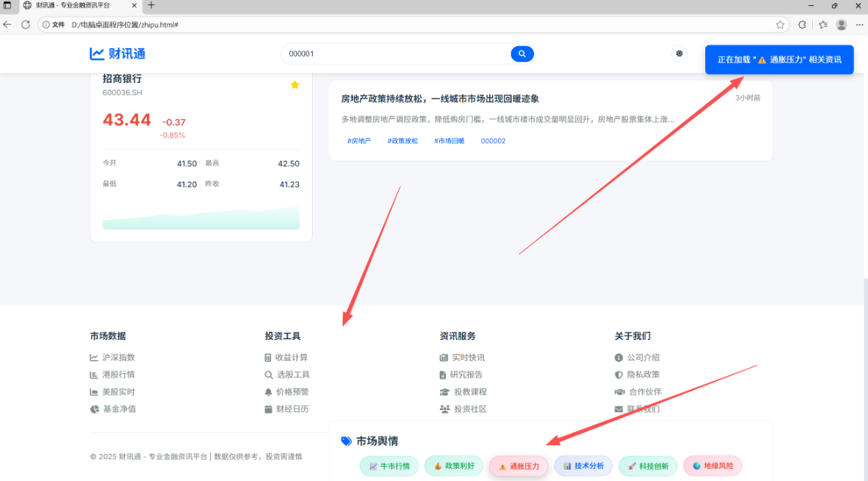Open the 选股工具 search tool

pos(292,375)
